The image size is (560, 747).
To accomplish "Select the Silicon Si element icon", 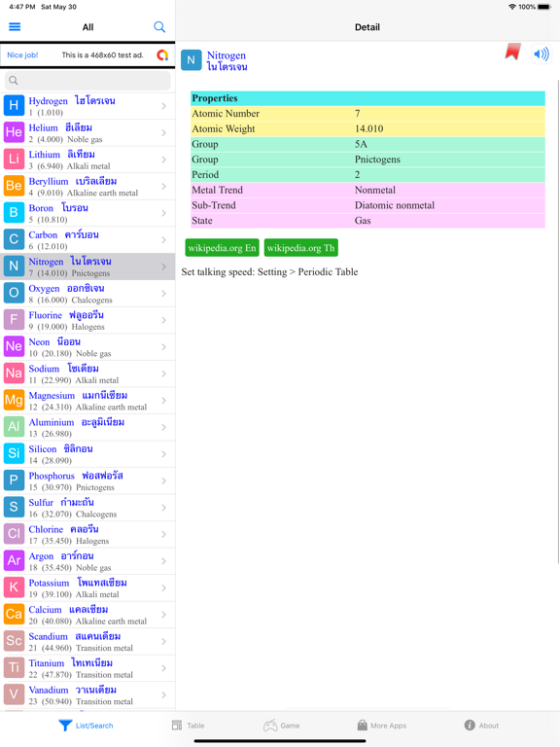I will click(14, 453).
